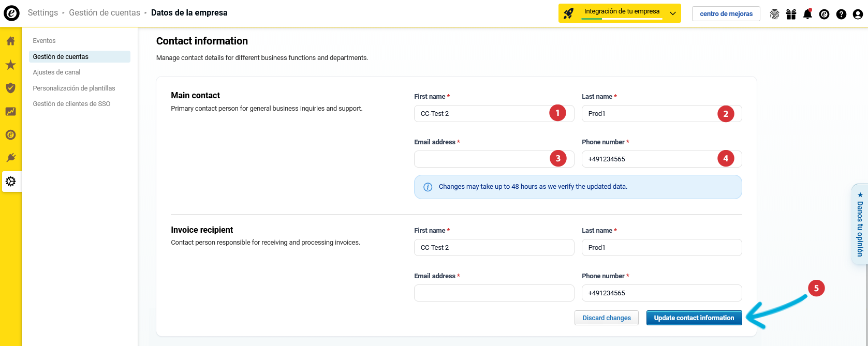This screenshot has height=346, width=868.
Task: Open the analytics chart sidebar icon
Action: click(10, 111)
